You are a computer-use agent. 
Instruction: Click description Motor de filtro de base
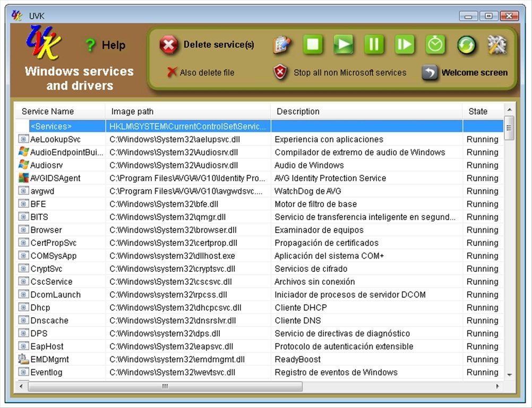(315, 203)
